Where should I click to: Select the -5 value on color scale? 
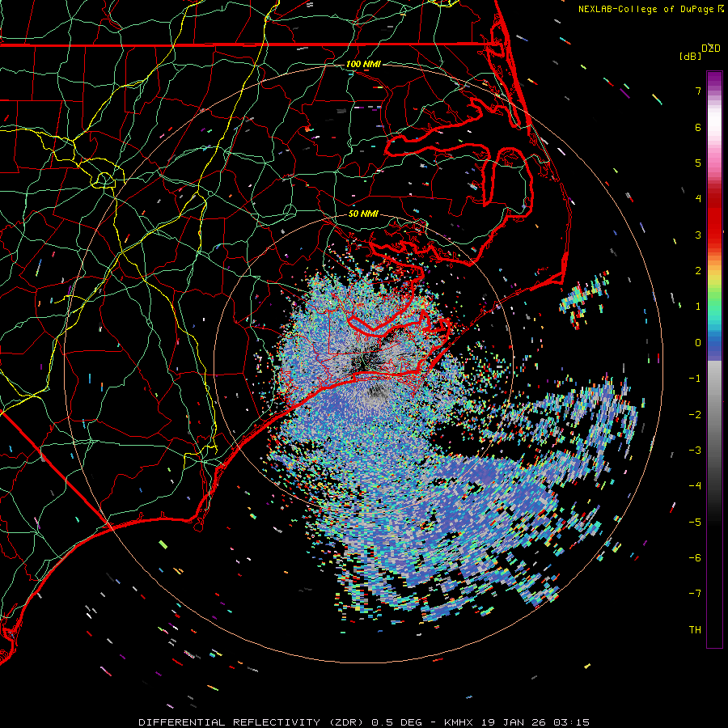click(695, 522)
